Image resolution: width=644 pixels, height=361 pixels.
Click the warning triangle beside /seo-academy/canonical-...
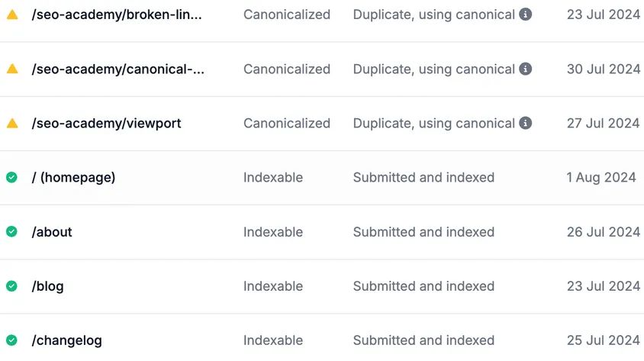pyautogui.click(x=12, y=69)
